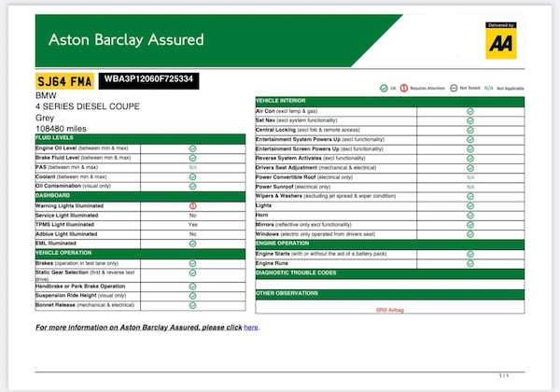Click the VIN number WBA3P12060F725334
The width and height of the screenshot is (560, 392).
coord(149,81)
